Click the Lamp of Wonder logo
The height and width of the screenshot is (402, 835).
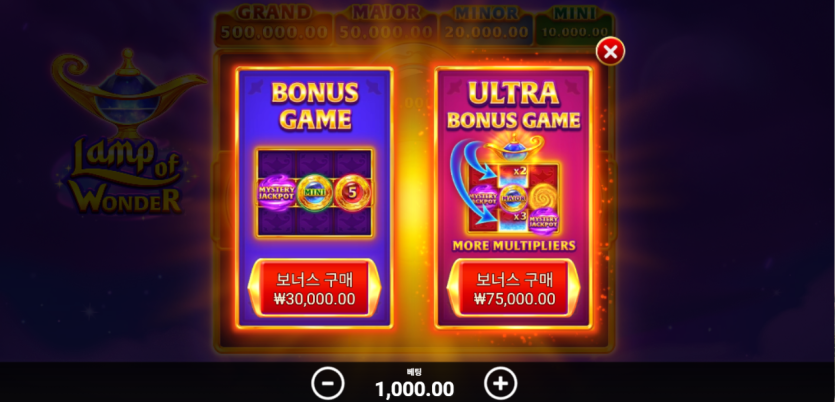(128, 133)
